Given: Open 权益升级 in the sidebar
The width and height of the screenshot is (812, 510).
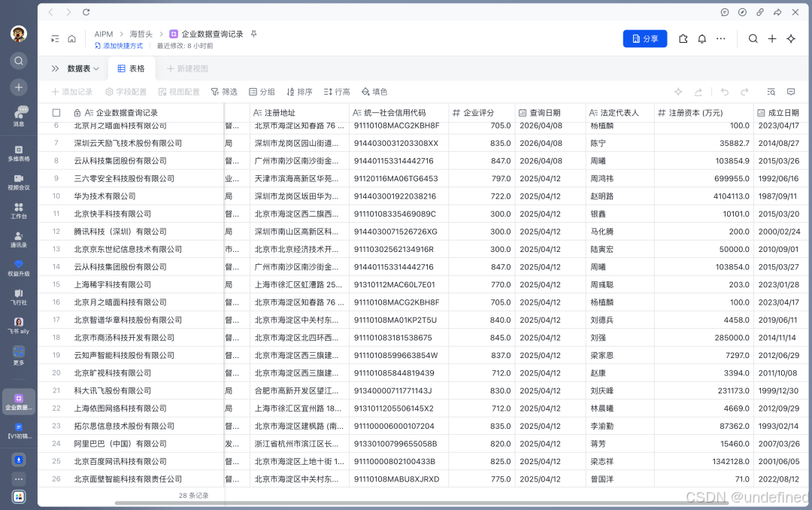Looking at the screenshot, I should pyautogui.click(x=19, y=269).
